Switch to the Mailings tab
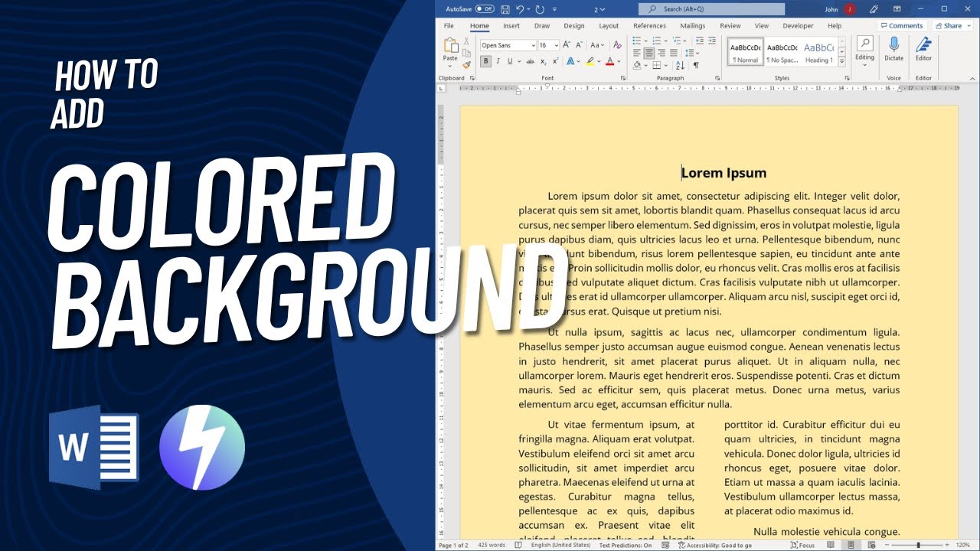 point(693,26)
